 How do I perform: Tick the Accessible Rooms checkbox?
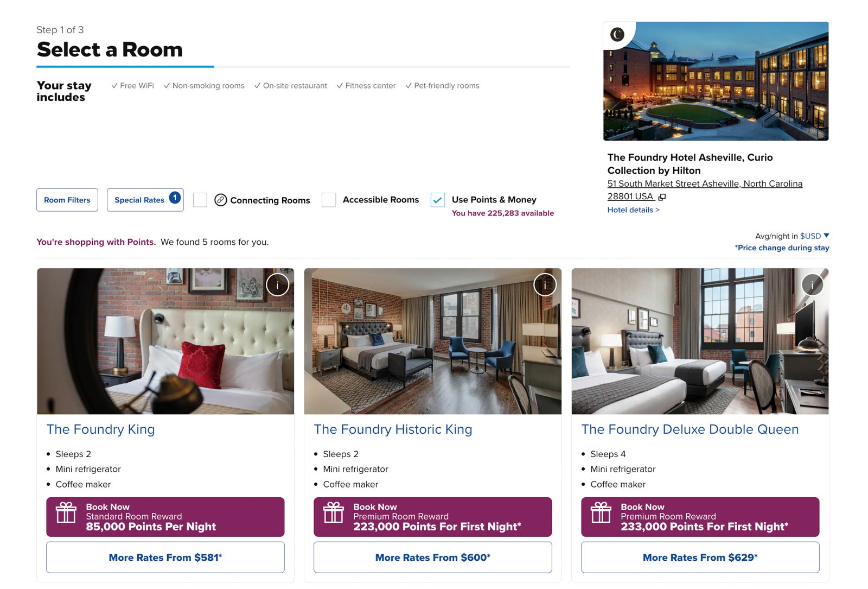pyautogui.click(x=329, y=200)
